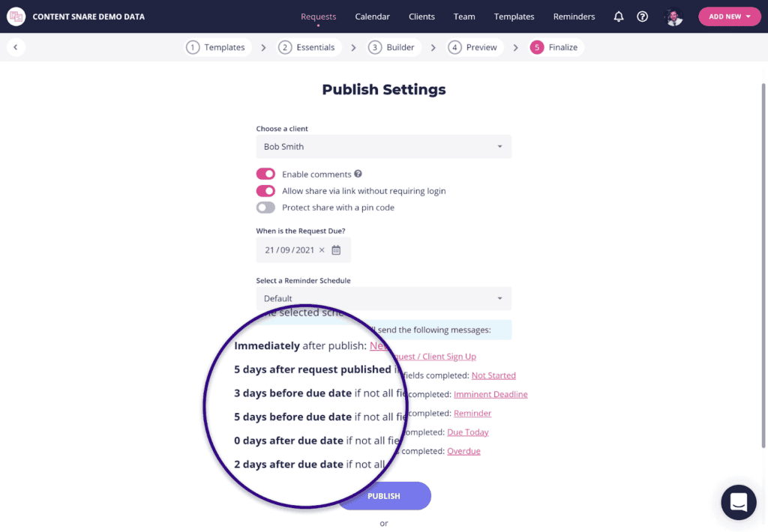
Task: Click the Content Snare logo icon
Action: [16, 16]
